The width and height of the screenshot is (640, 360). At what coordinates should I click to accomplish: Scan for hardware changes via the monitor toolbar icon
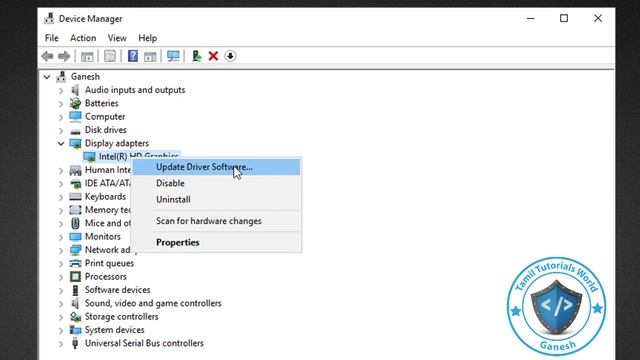tap(173, 56)
